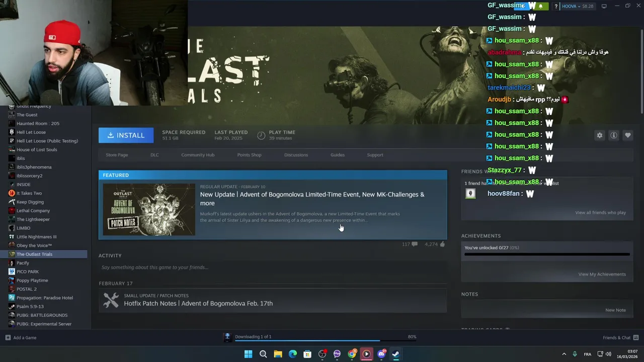Open the DLC tab
The width and height of the screenshot is (644, 362).
[154, 155]
